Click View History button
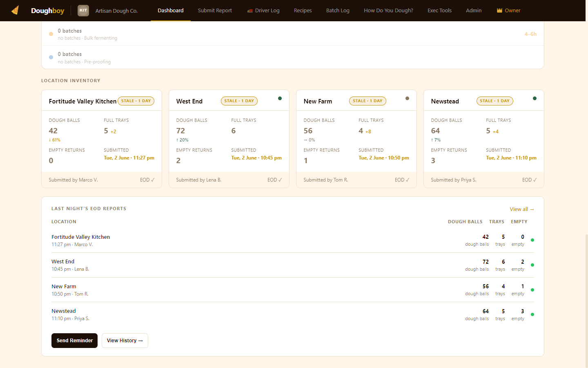Image resolution: width=588 pixels, height=368 pixels. [125, 341]
